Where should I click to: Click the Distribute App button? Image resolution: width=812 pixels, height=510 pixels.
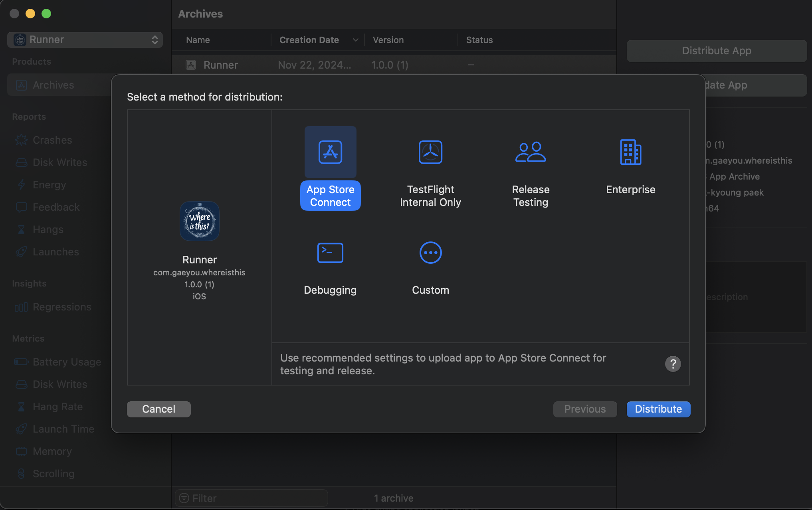coord(716,51)
